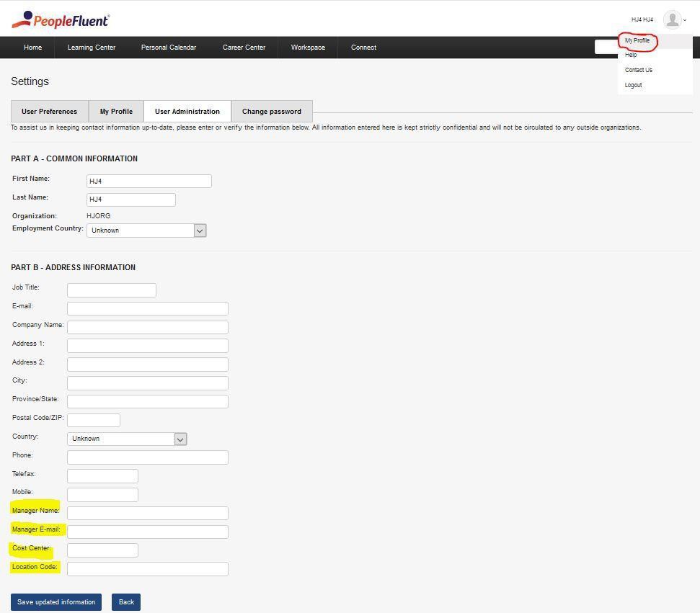Select My Profile in user dropdown
Viewport: 700px width, 613px height.
pyautogui.click(x=637, y=40)
